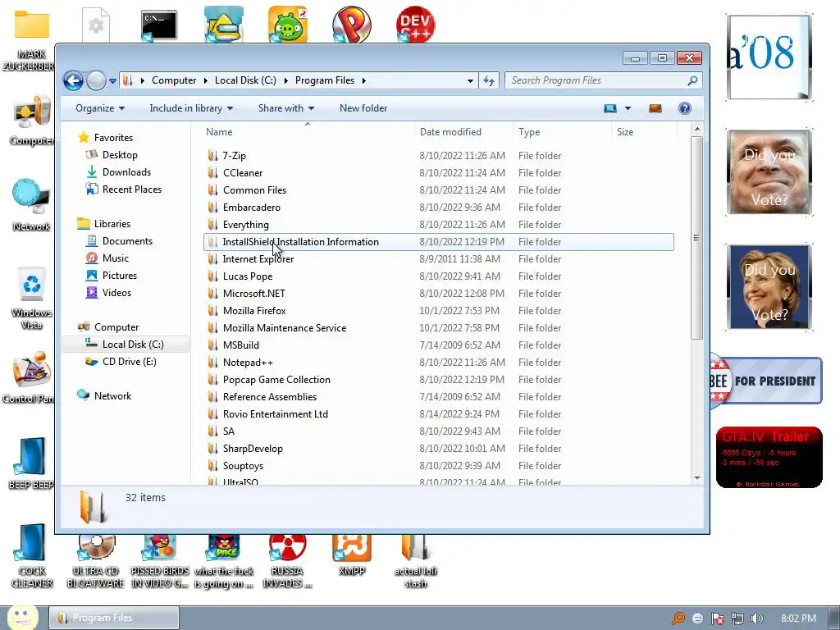840x630 pixels.
Task: Open the Organize menu
Action: pyautogui.click(x=100, y=108)
